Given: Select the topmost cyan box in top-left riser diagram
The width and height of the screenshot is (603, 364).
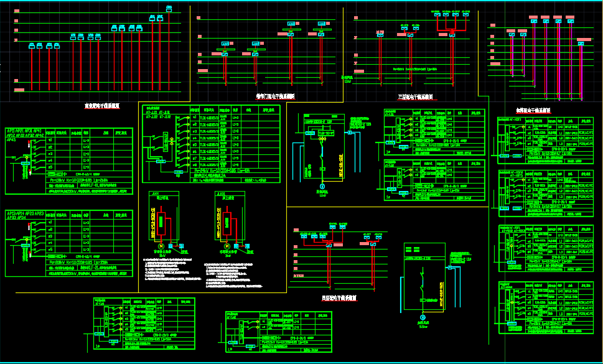Looking at the screenshot, I should click(169, 7).
